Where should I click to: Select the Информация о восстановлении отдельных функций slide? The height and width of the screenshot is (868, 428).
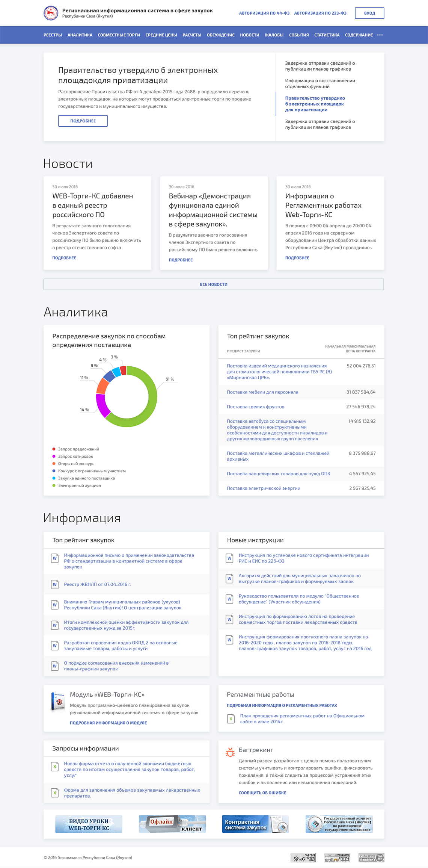pos(320,83)
